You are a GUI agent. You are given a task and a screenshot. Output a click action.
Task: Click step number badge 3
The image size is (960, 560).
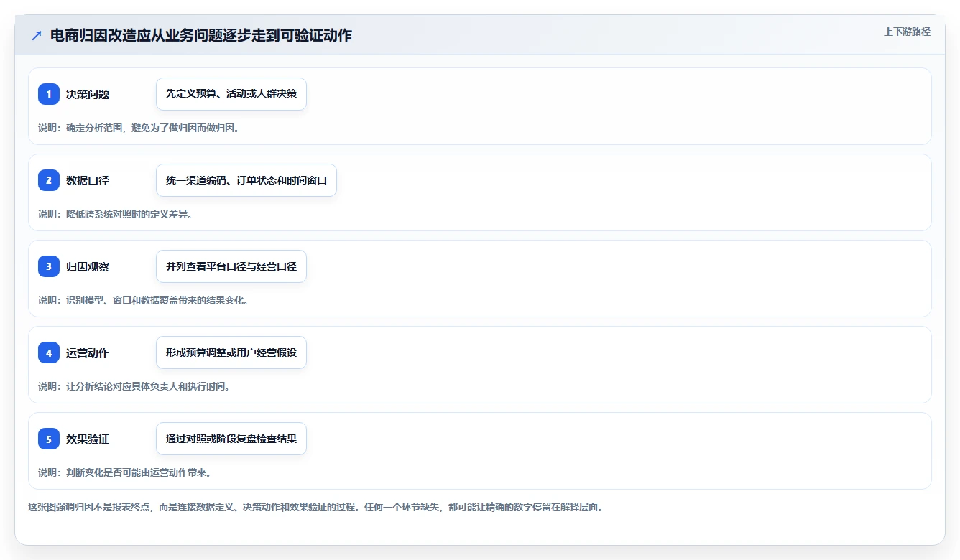(49, 266)
